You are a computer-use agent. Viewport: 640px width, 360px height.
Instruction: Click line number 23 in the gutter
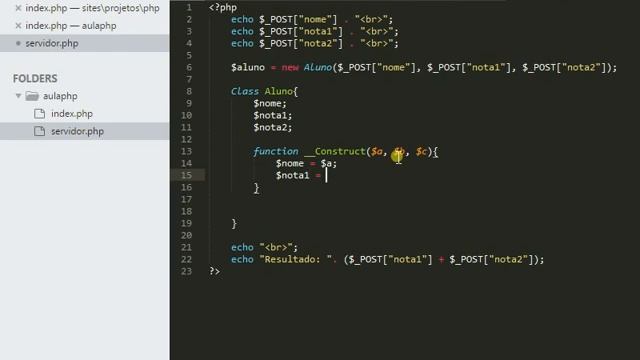[187, 271]
